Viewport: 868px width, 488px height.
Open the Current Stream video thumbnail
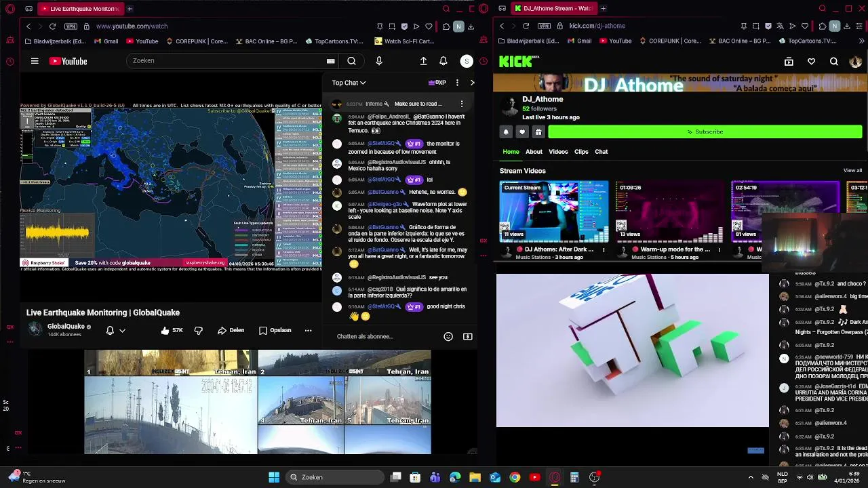(x=554, y=211)
